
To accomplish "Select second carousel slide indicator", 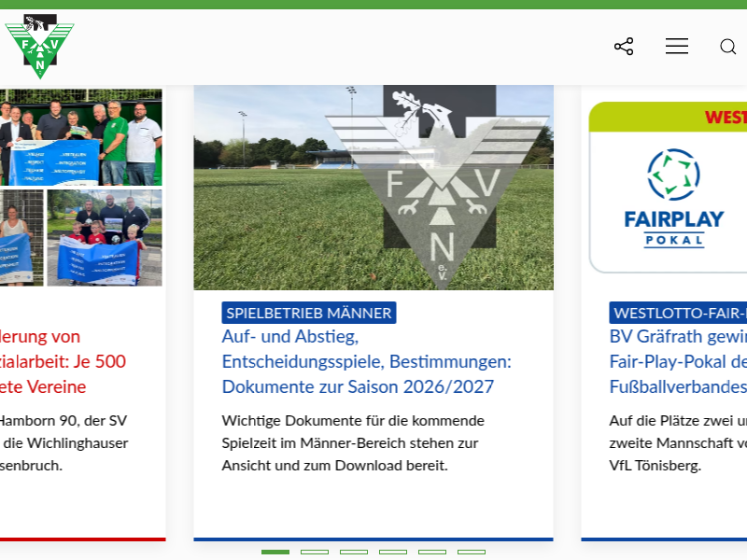I will pyautogui.click(x=315, y=552).
